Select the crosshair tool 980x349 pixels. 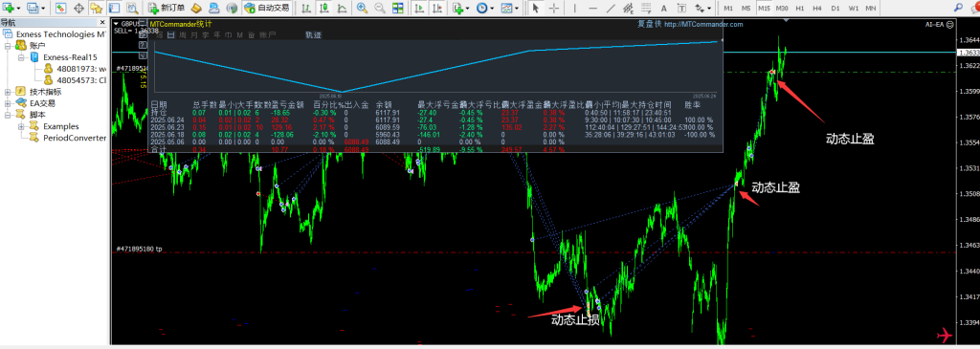point(554,8)
